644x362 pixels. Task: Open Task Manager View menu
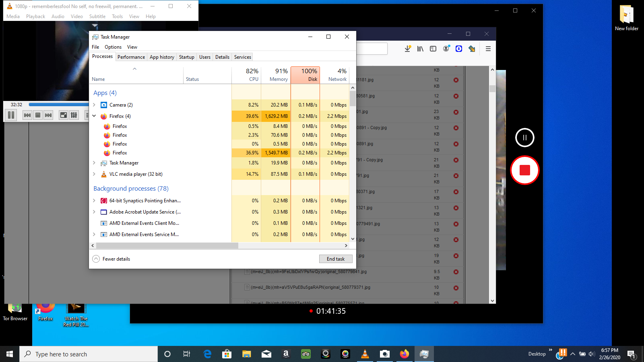pyautogui.click(x=132, y=47)
